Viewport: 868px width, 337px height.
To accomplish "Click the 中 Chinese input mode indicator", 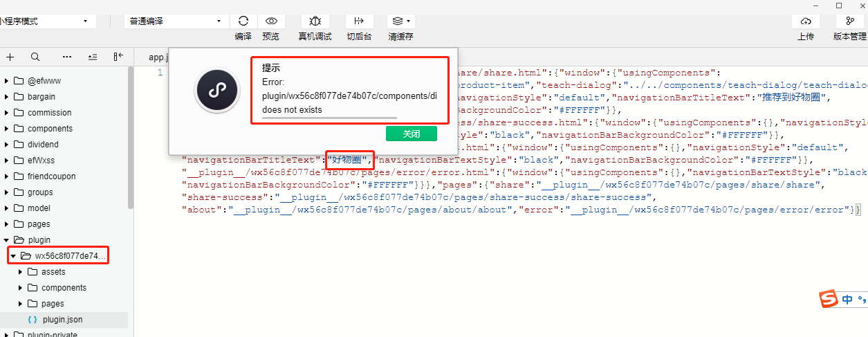I will point(848,300).
